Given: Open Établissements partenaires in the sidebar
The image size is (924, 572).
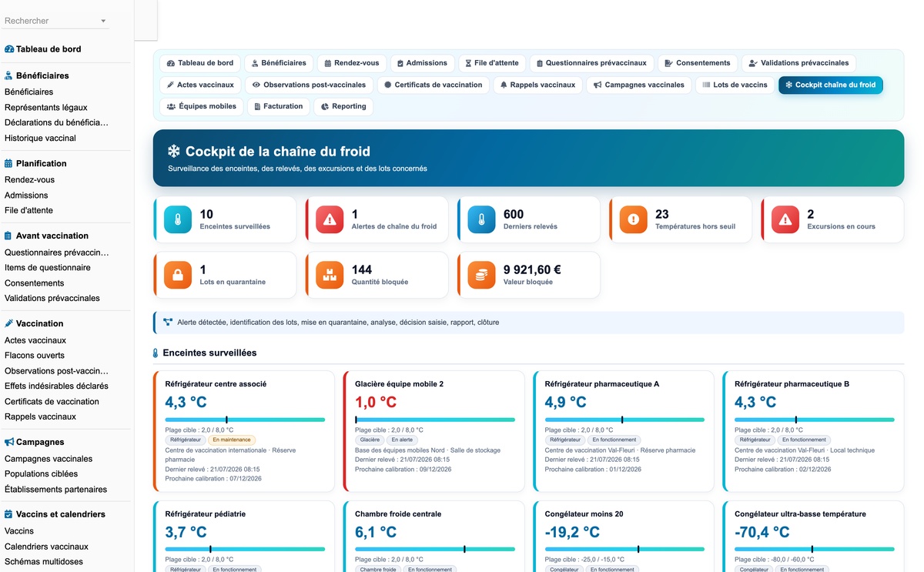Looking at the screenshot, I should click(55, 490).
